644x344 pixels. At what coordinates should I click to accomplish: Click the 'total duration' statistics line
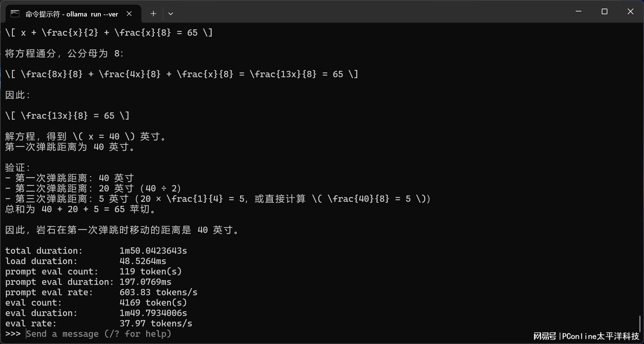click(96, 251)
